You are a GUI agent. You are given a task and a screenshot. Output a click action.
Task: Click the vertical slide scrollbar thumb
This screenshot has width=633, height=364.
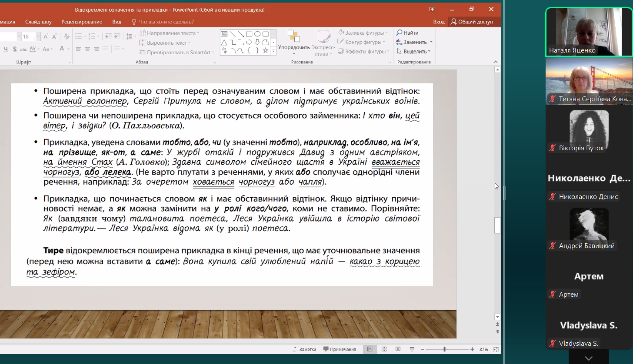coord(498,225)
